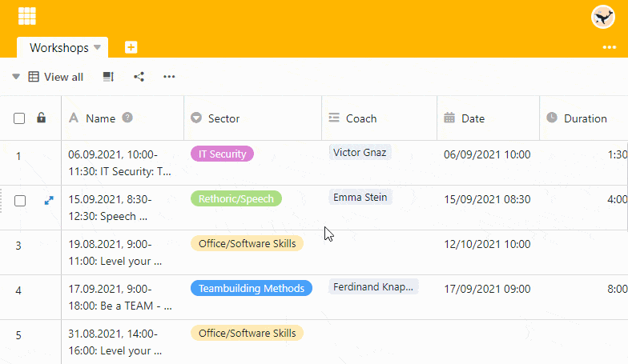Toggle the select-all rows checkbox

click(19, 118)
